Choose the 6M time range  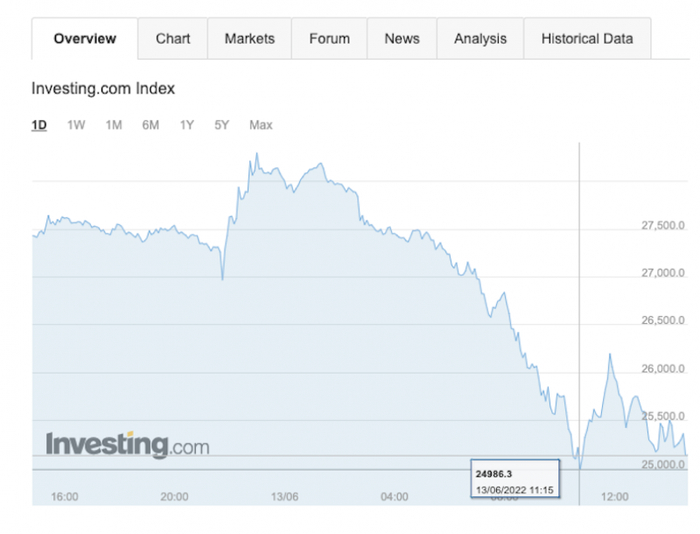coord(150,125)
